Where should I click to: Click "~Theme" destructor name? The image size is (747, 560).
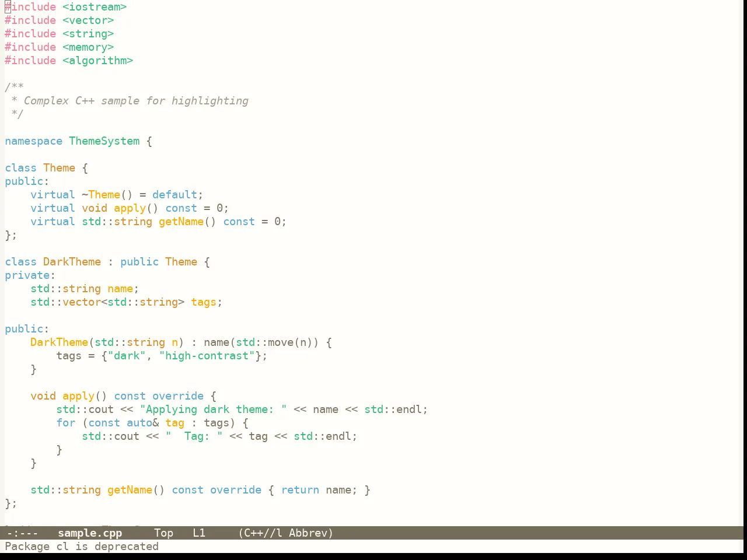(101, 195)
